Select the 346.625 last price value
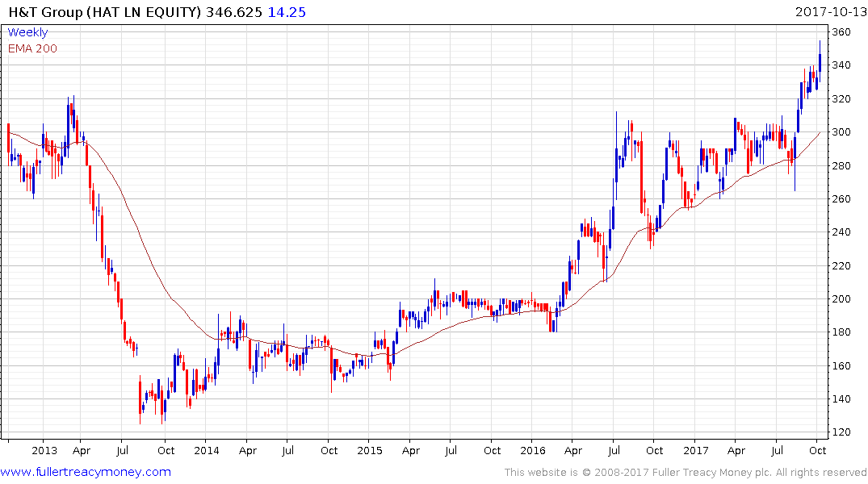The height and width of the screenshot is (484, 868). [234, 12]
